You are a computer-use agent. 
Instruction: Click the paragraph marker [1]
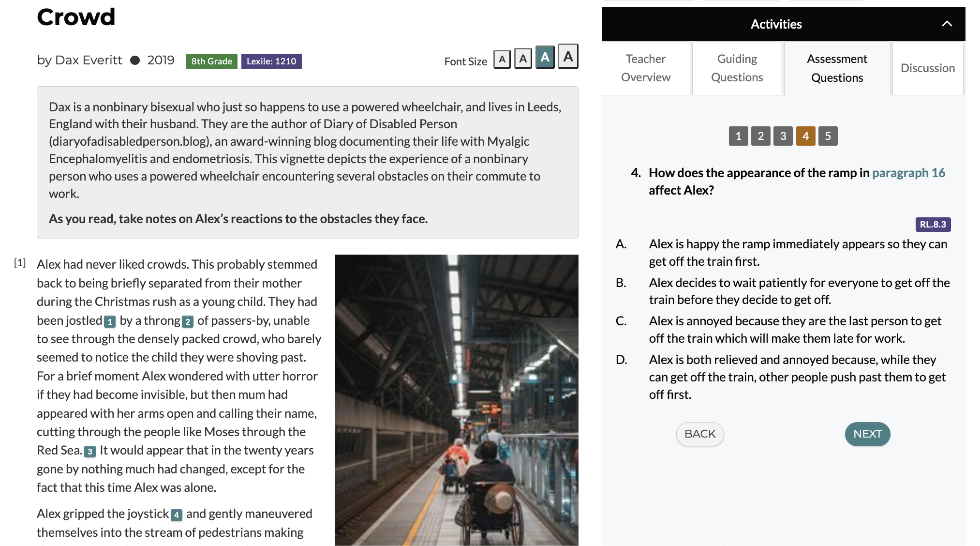(20, 263)
